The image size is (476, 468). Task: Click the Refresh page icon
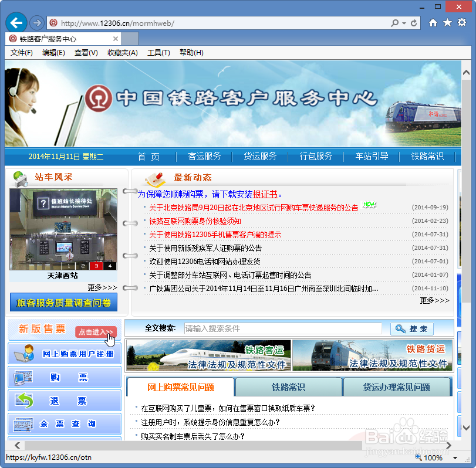tap(413, 23)
